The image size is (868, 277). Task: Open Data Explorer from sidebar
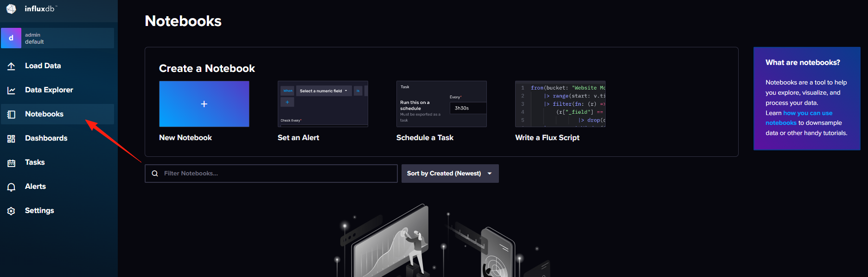(57, 90)
